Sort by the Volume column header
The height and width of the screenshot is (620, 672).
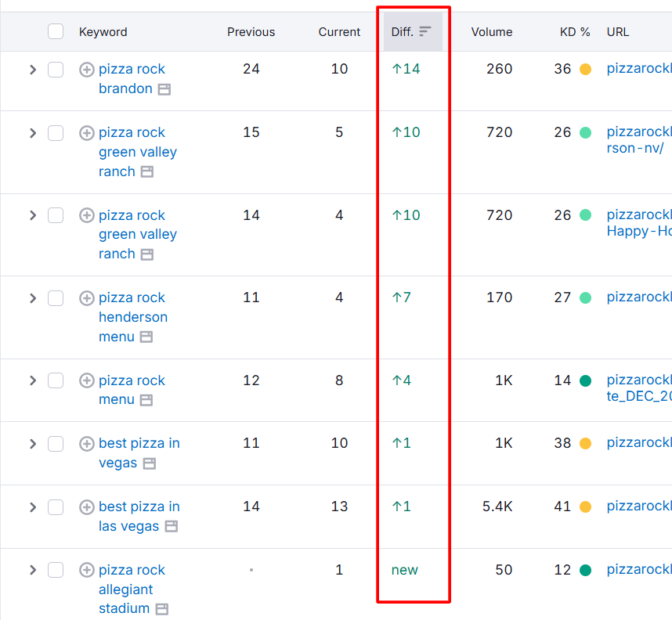point(492,32)
